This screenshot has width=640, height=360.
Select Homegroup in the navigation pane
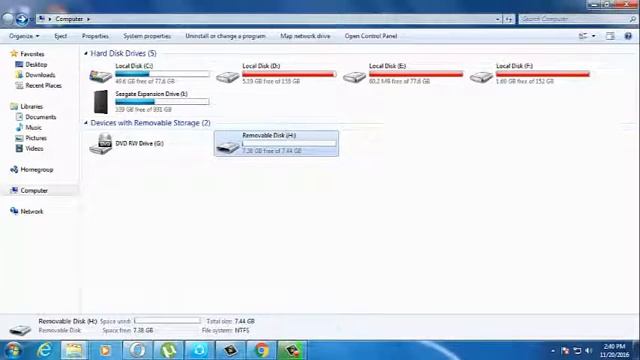coord(37,170)
